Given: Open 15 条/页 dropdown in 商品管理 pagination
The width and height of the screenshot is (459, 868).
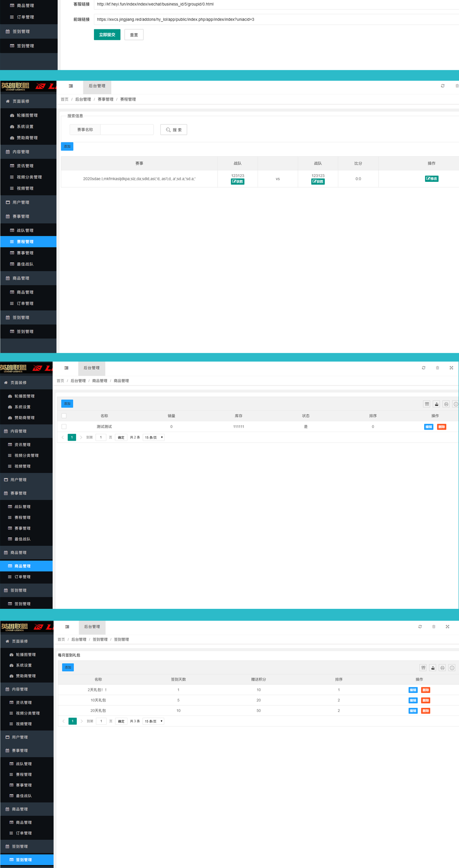Looking at the screenshot, I should click(153, 437).
